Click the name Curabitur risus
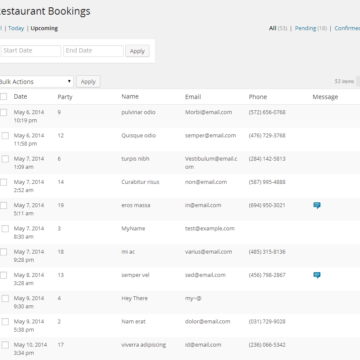This screenshot has height=360, width=360. click(x=140, y=182)
